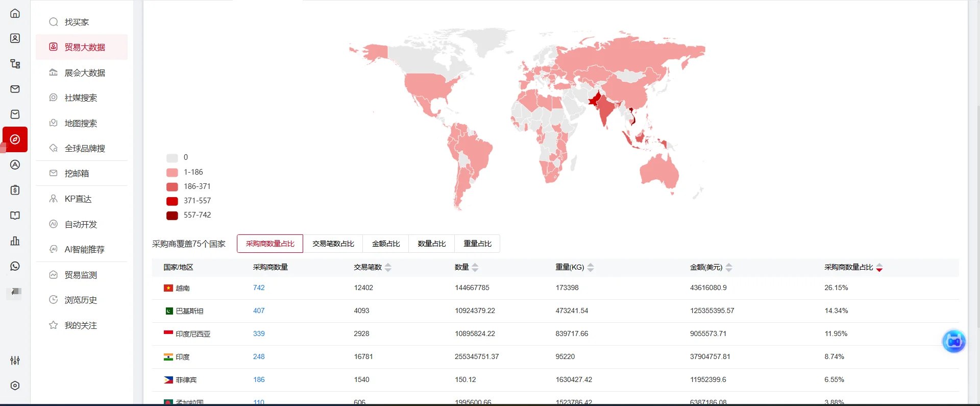Click Brazil on the world map
980x406 pixels.
tap(476, 151)
